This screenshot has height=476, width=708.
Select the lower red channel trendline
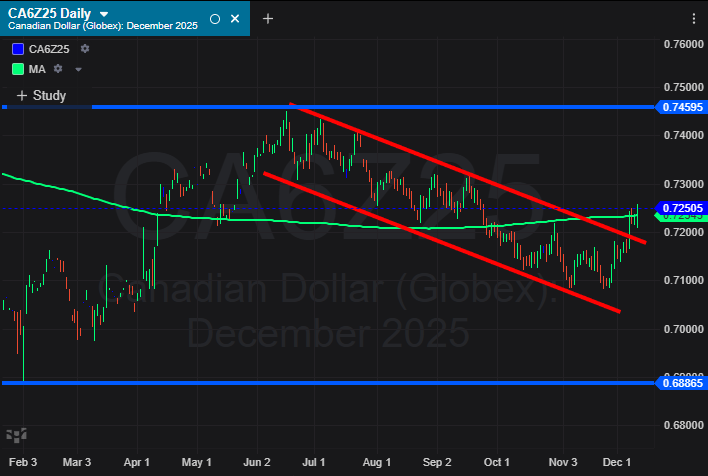point(442,242)
